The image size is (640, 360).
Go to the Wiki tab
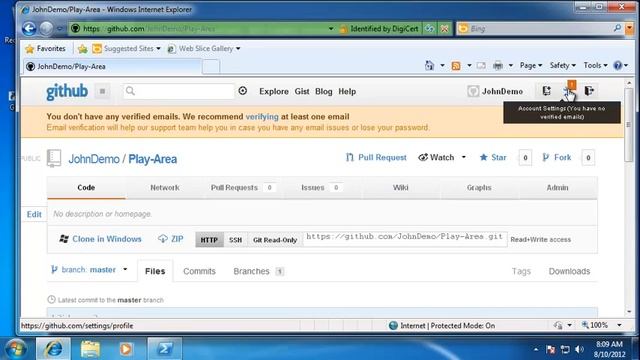pos(400,188)
